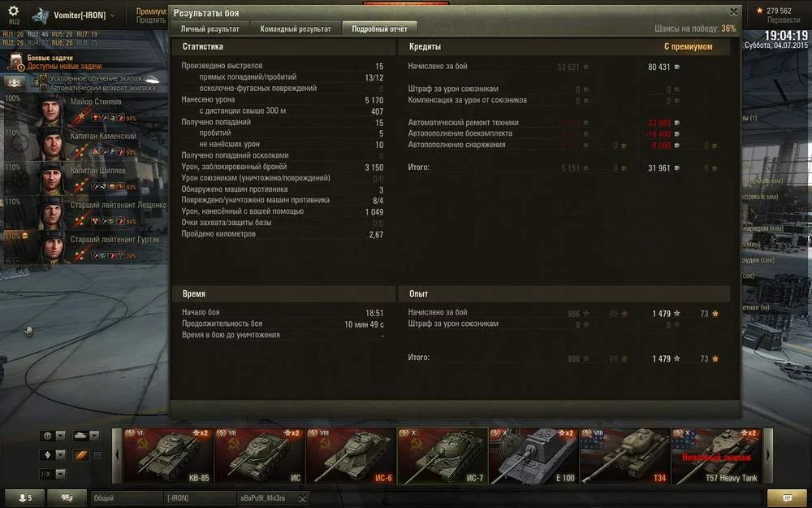
Task: Click Продлить premium link
Action: pyautogui.click(x=151, y=20)
